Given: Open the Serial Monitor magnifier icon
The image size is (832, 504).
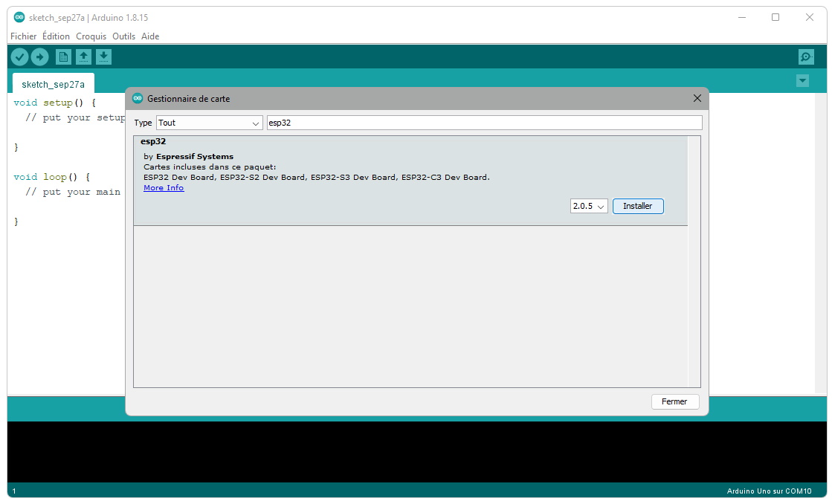Looking at the screenshot, I should click(x=806, y=56).
